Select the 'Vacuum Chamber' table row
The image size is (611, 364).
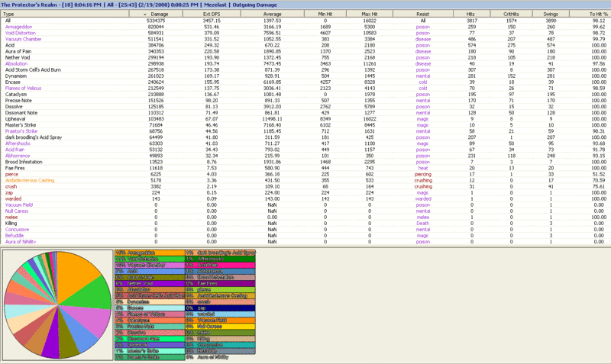click(305, 39)
